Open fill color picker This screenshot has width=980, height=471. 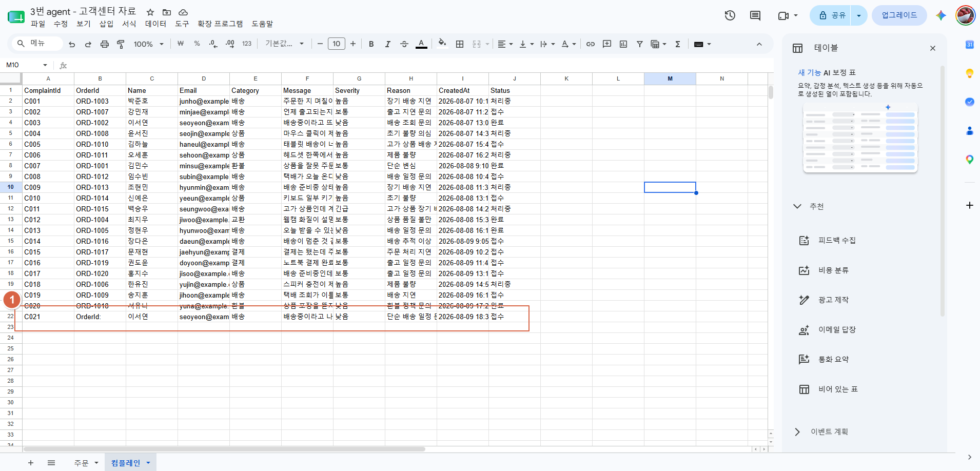click(x=442, y=44)
